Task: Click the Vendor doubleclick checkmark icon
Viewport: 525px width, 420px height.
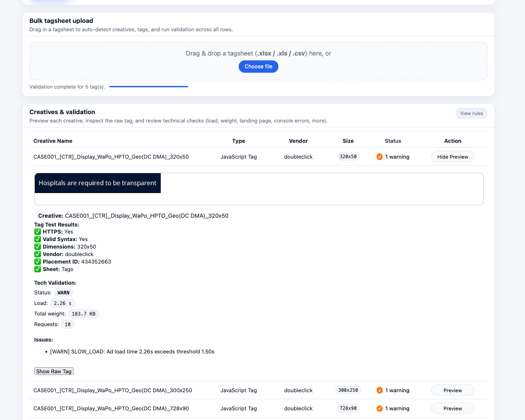Action: click(37, 254)
